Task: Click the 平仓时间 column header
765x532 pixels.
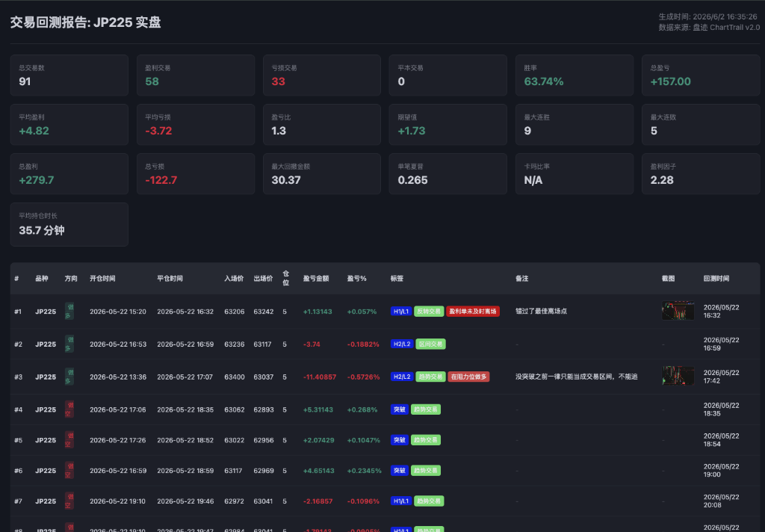Action: [170, 279]
